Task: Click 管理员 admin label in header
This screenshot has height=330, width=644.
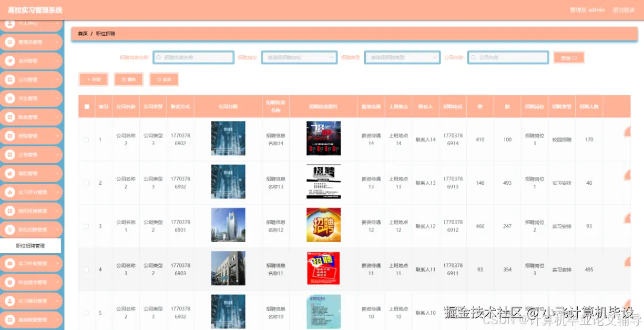Action: coord(587,10)
